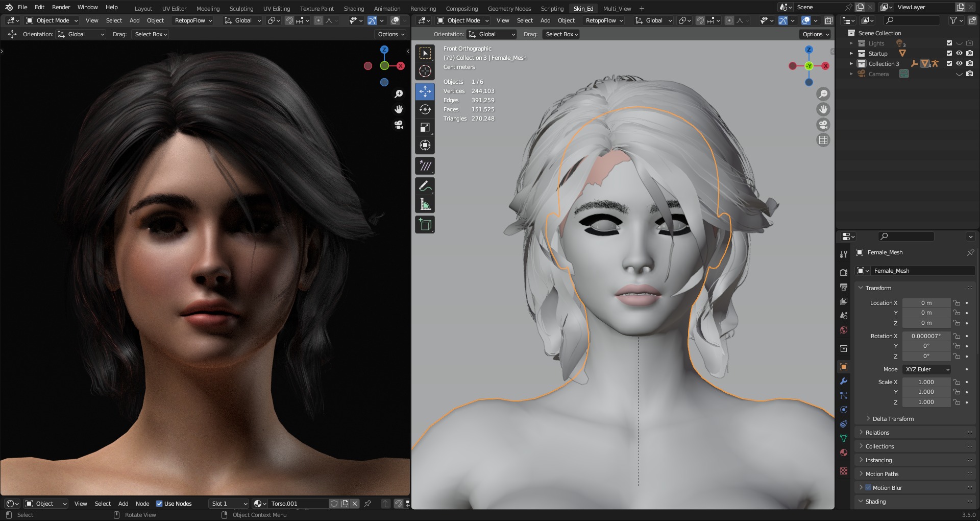980x521 pixels.
Task: Switch to the Geometry Nodes workspace tab
Action: 509,8
